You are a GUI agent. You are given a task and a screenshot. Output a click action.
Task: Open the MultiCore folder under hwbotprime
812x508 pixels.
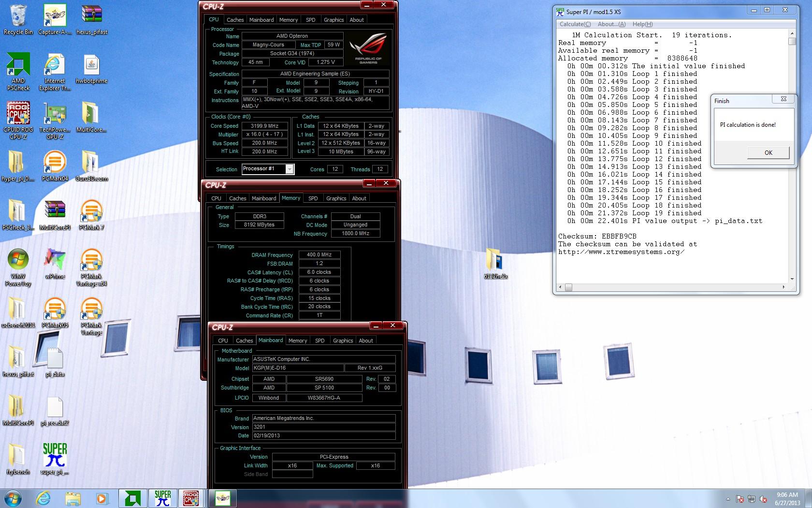point(91,118)
